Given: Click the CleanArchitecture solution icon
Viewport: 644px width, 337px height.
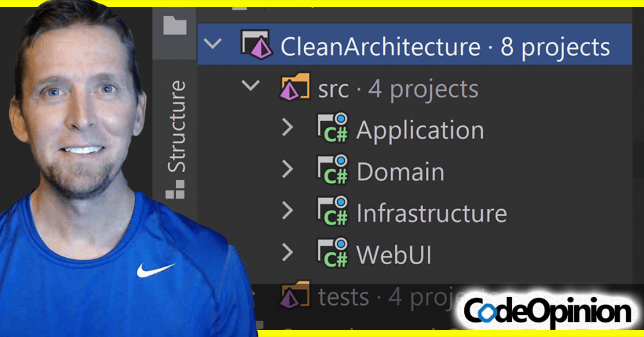Looking at the screenshot, I should [x=256, y=45].
